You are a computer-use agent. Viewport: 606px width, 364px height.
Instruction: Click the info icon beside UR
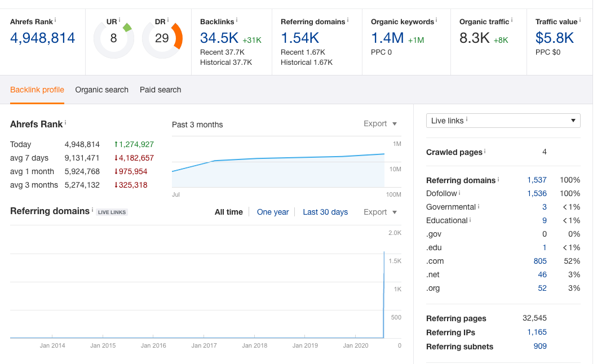120,20
